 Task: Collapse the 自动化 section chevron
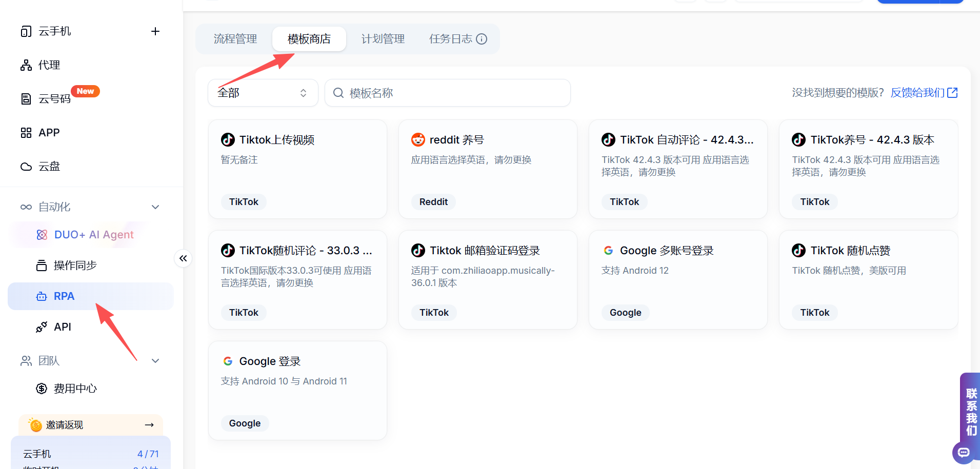point(155,207)
